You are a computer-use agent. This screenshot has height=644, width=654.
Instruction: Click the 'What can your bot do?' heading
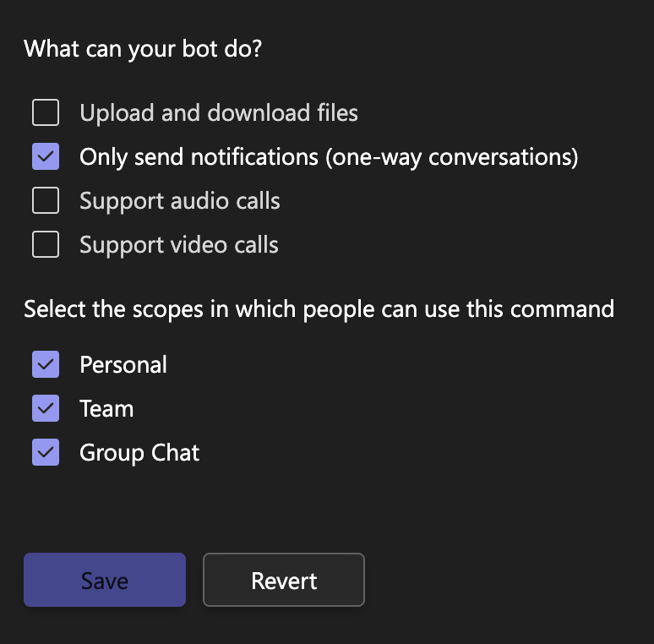click(143, 49)
